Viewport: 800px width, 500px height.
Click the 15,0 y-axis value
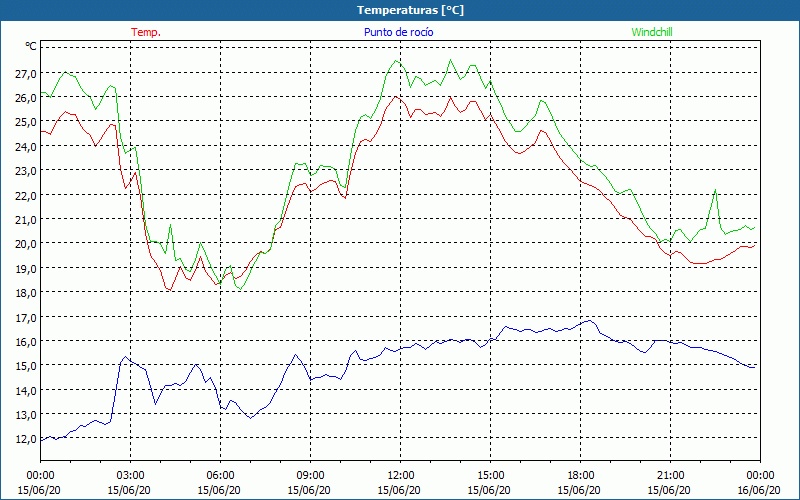(25, 366)
